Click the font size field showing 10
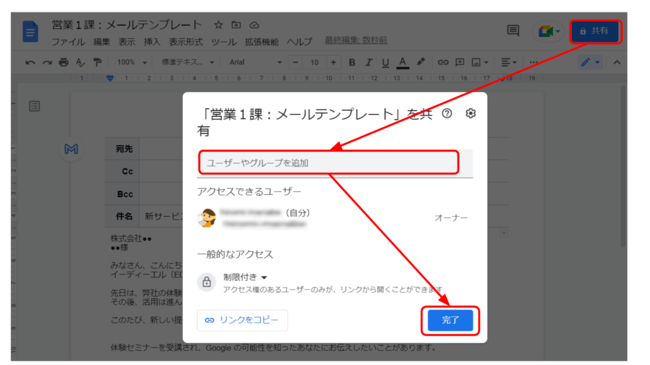 click(x=315, y=62)
